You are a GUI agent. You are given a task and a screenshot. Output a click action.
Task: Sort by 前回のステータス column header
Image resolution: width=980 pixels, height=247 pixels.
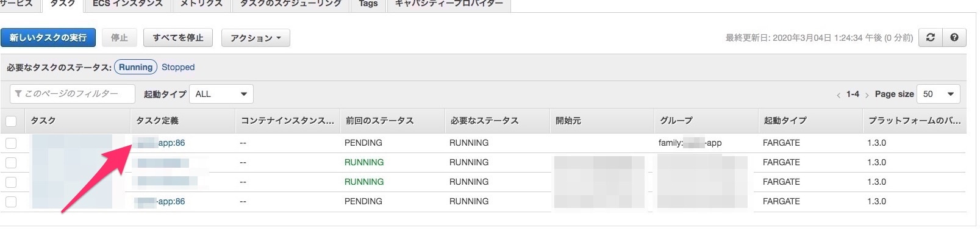pos(379,121)
